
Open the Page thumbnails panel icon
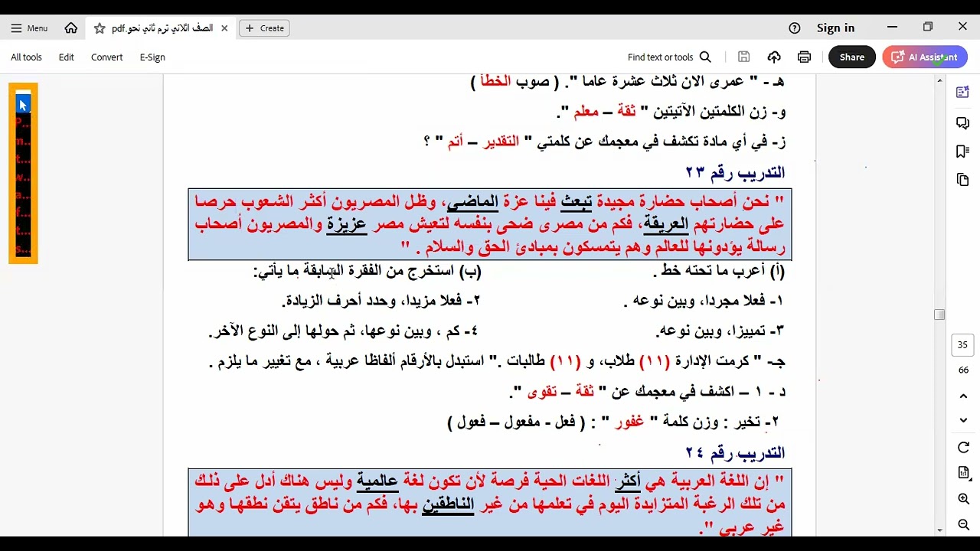[963, 180]
